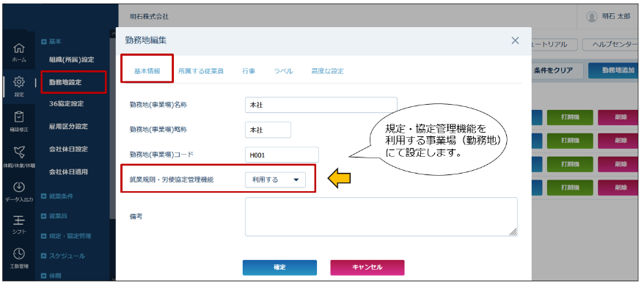Image resolution: width=644 pixels, height=285 pixels.
Task: Switch to the 所属する従業員 tab
Action: point(201,71)
